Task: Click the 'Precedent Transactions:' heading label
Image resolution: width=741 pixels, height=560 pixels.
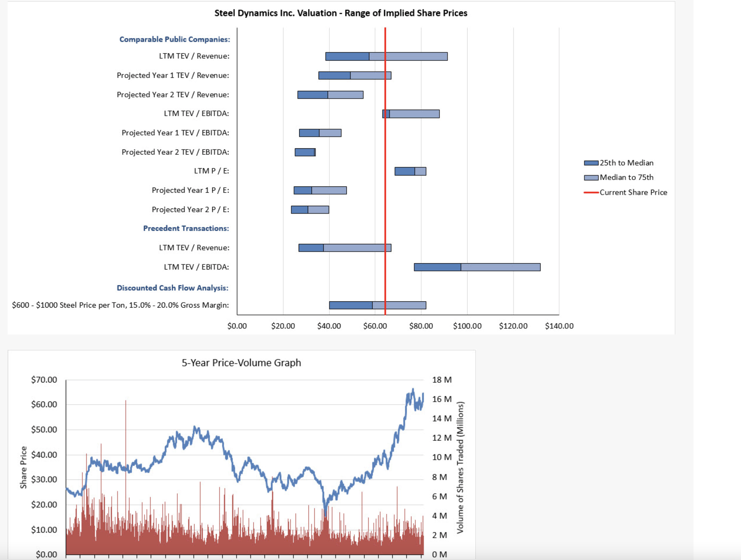Action: click(186, 228)
